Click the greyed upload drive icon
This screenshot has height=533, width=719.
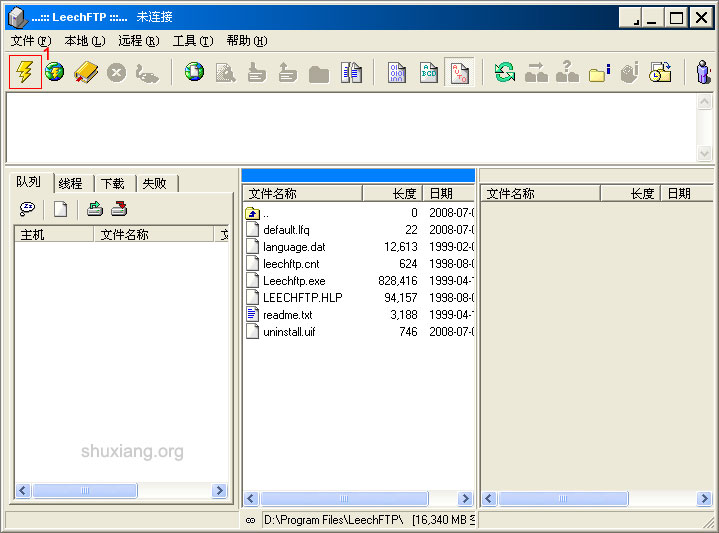tap(288, 72)
